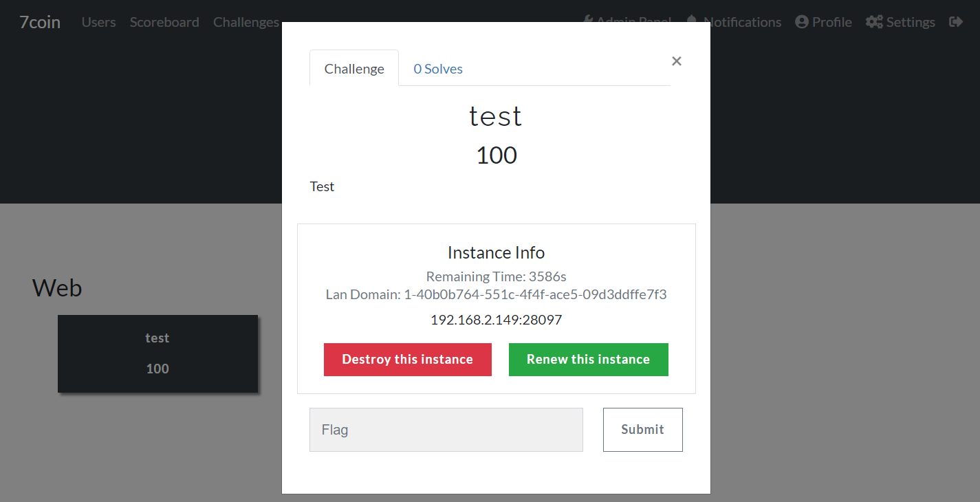Click the 100 point value in modal
980x502 pixels.
click(x=497, y=155)
